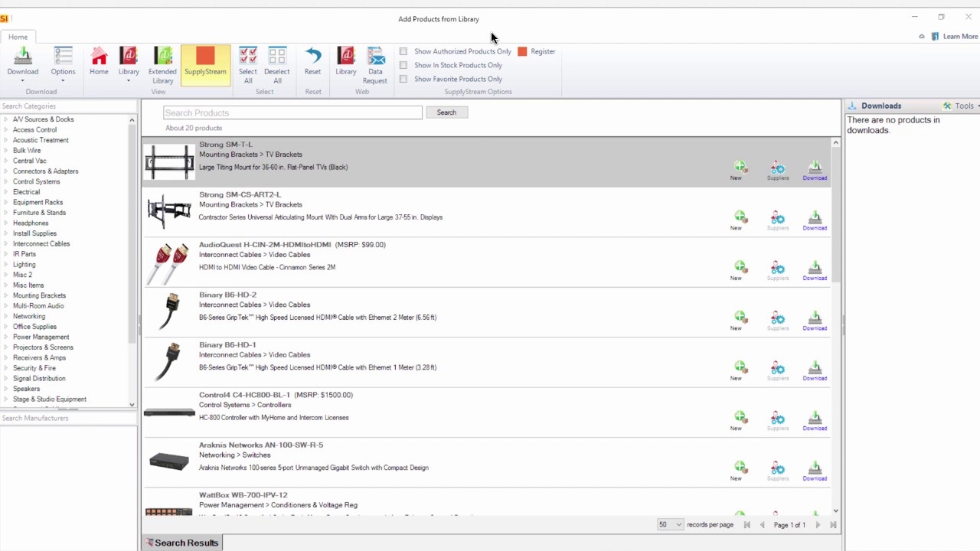View Suppliers for Strong SM-T-L
This screenshot has height=551, width=980.
coord(778,170)
